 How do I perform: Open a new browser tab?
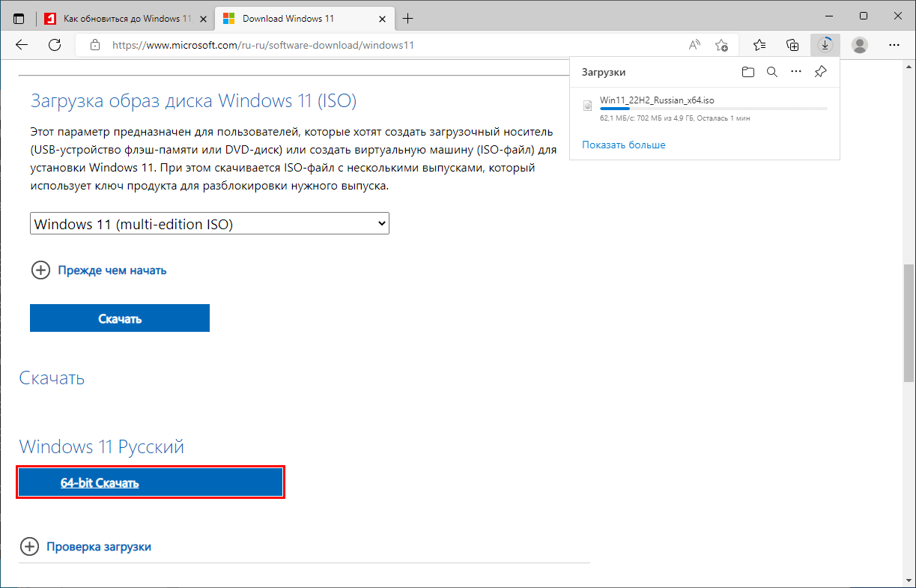408,18
